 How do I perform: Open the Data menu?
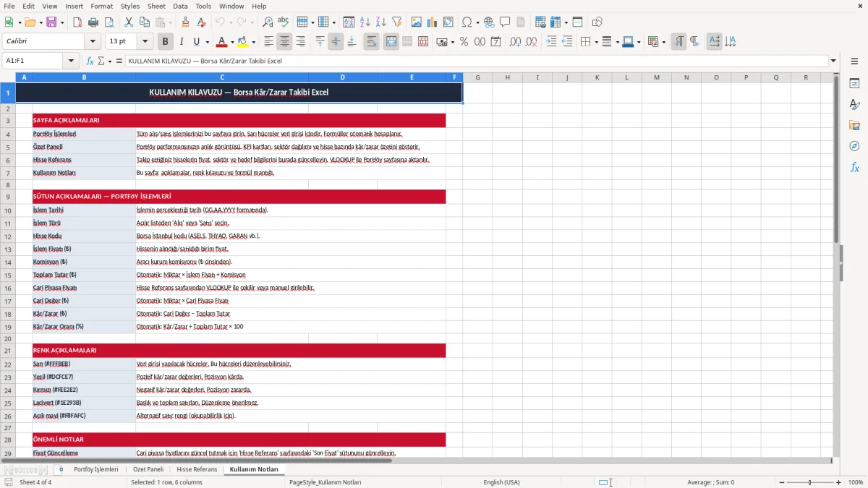tap(180, 6)
